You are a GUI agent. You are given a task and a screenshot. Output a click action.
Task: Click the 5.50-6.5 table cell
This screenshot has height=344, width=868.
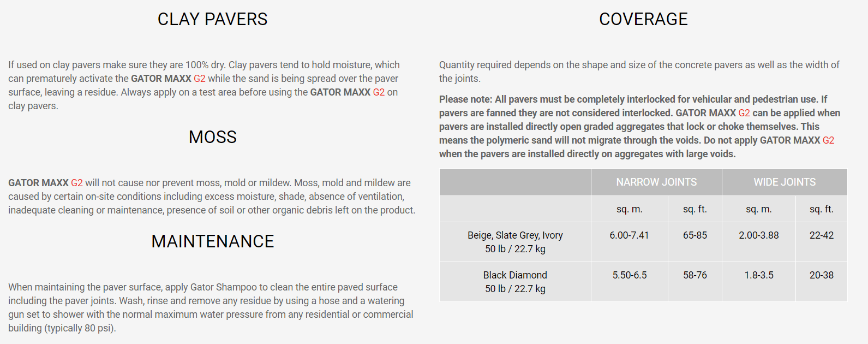[x=629, y=275]
